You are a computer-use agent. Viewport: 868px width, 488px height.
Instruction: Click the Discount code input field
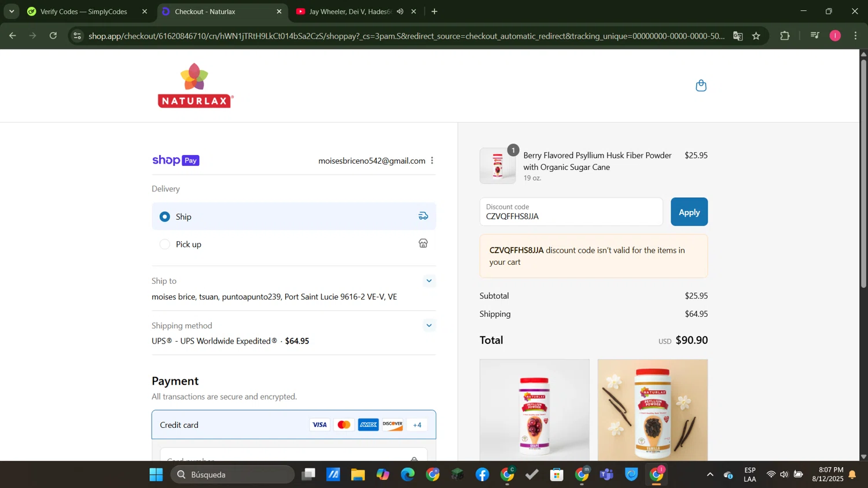[x=571, y=212]
